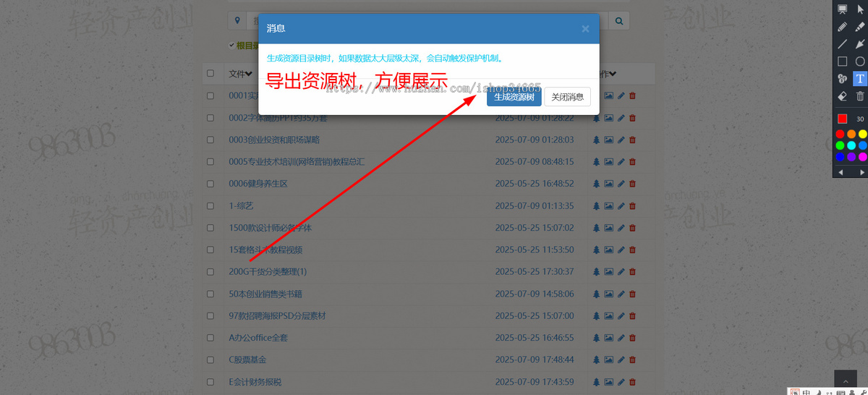Check the box for 1500款设计师必备字体
The image size is (868, 395).
[x=210, y=228]
